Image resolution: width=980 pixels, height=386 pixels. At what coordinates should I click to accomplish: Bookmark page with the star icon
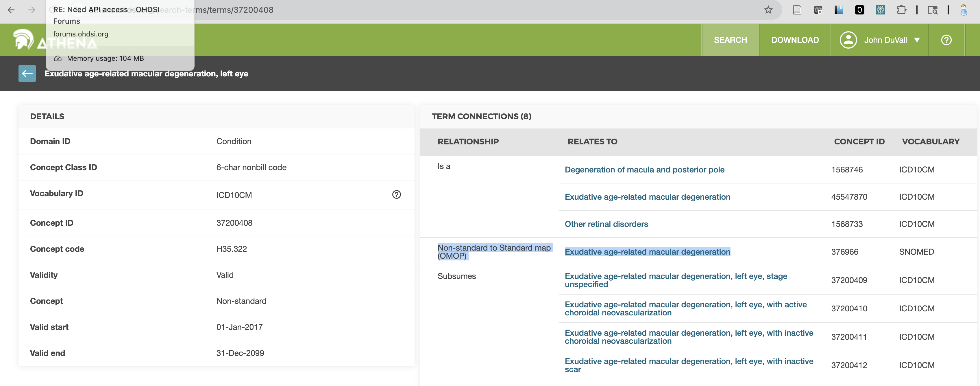[x=768, y=10]
